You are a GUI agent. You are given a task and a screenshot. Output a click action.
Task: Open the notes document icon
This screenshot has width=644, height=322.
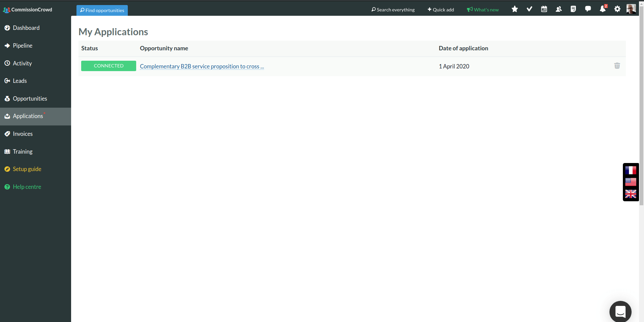tap(573, 9)
